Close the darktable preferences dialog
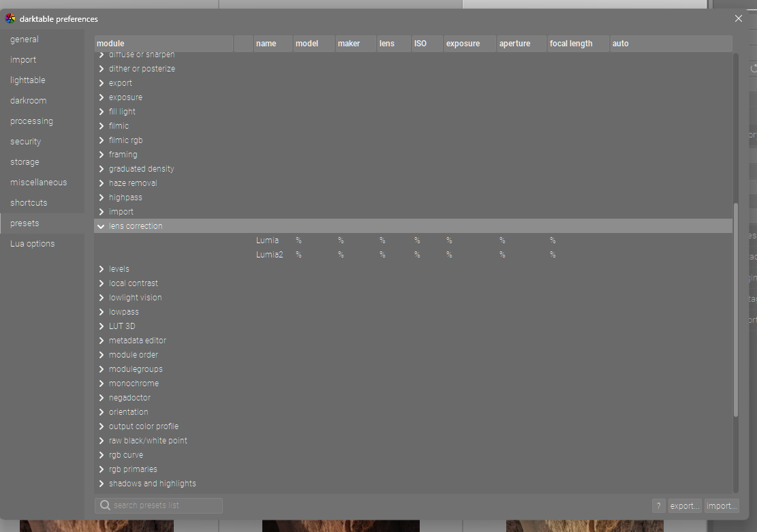 point(738,18)
